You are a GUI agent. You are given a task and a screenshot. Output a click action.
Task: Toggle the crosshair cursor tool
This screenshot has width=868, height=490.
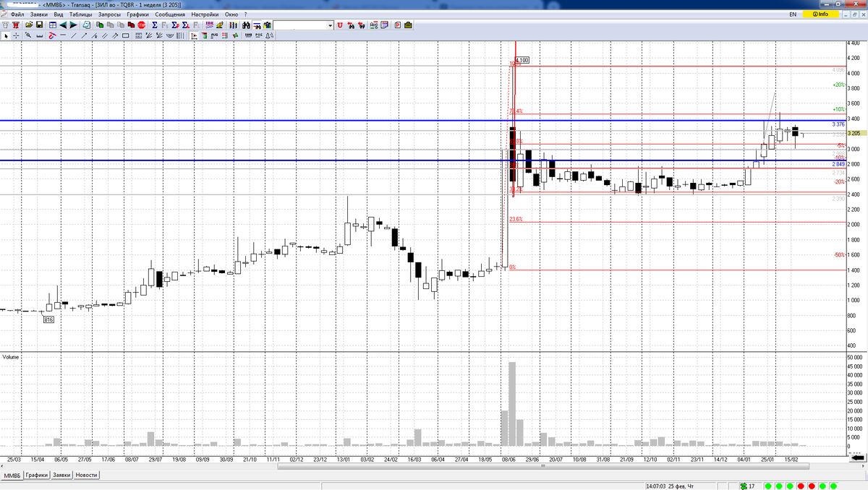(x=16, y=35)
